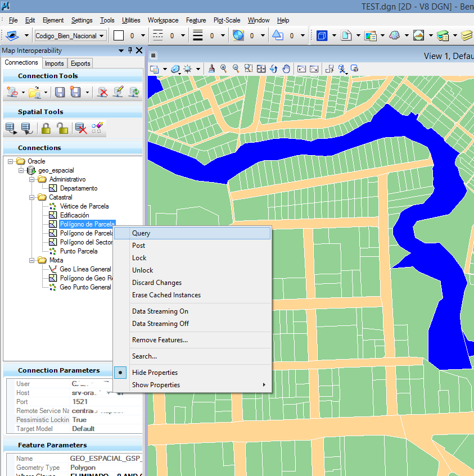
Task: Click the Pan View hand icon
Action: [286, 69]
